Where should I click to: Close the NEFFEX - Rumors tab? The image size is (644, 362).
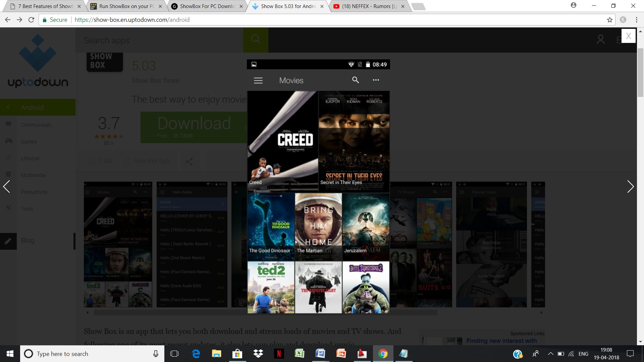(x=403, y=6)
